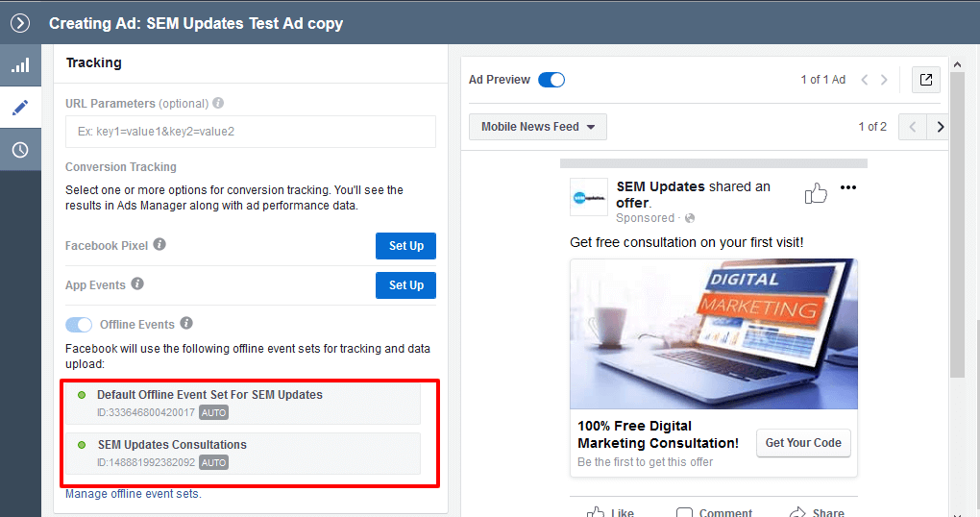The image size is (980, 517).
Task: Click the Get Your Code button
Action: click(803, 443)
